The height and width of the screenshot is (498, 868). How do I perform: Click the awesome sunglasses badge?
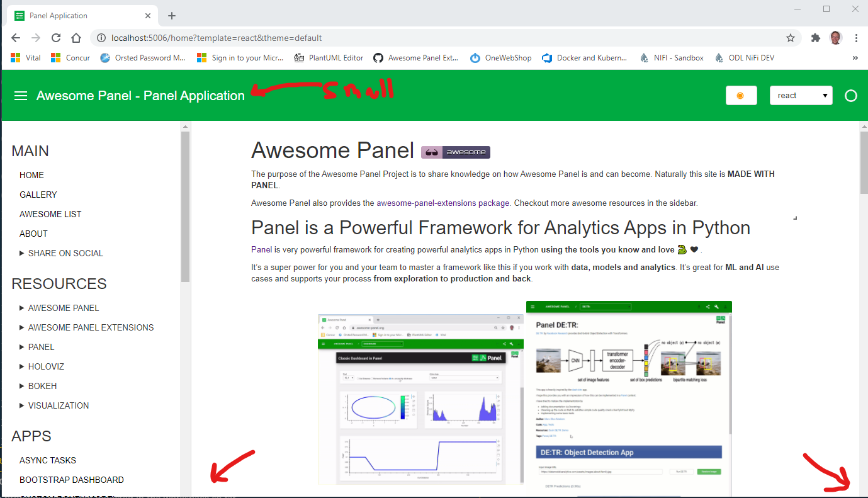(456, 152)
